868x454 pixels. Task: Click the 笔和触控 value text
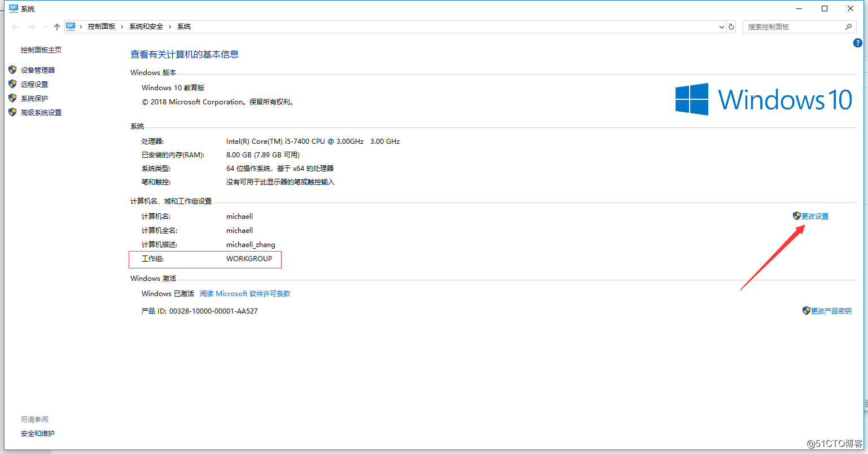[x=280, y=182]
